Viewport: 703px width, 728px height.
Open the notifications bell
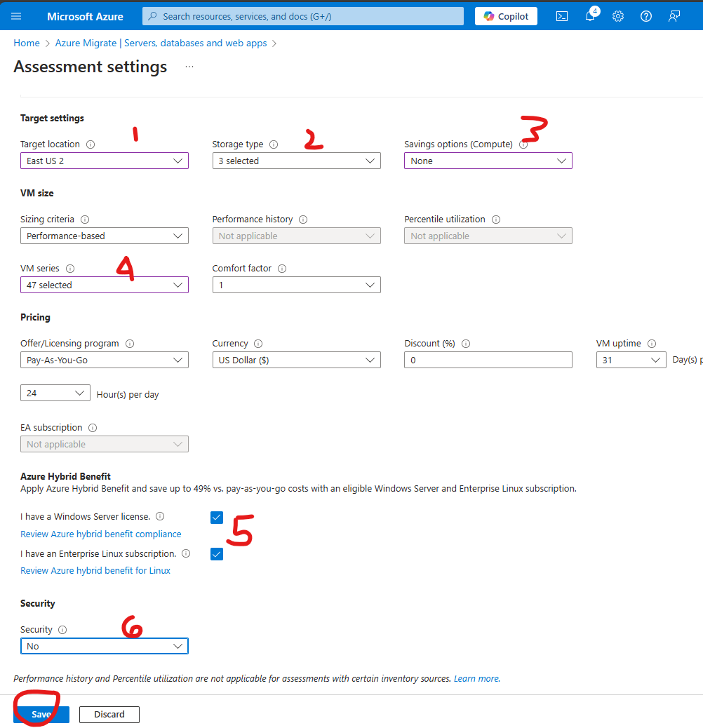590,16
